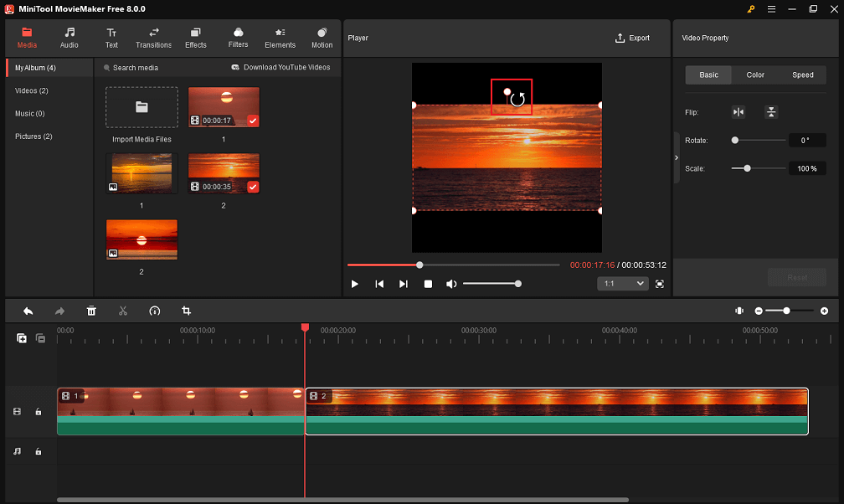
Task: Open the Effects tab
Action: pyautogui.click(x=195, y=38)
